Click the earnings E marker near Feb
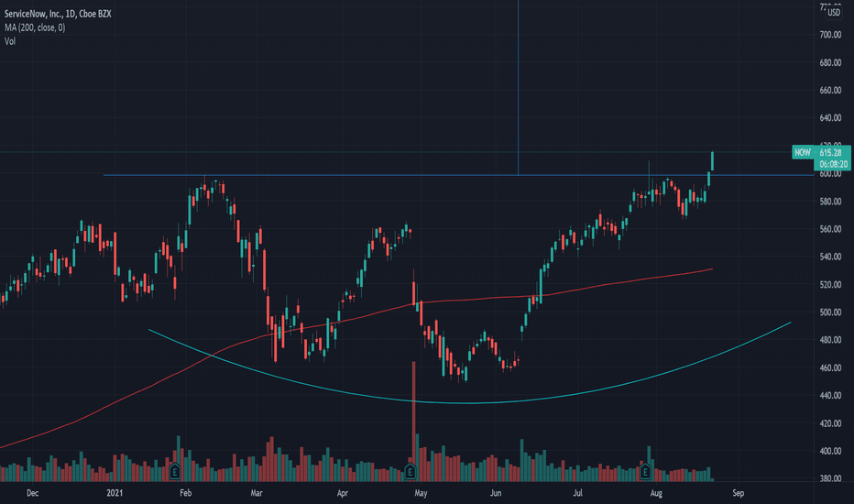 [x=175, y=471]
